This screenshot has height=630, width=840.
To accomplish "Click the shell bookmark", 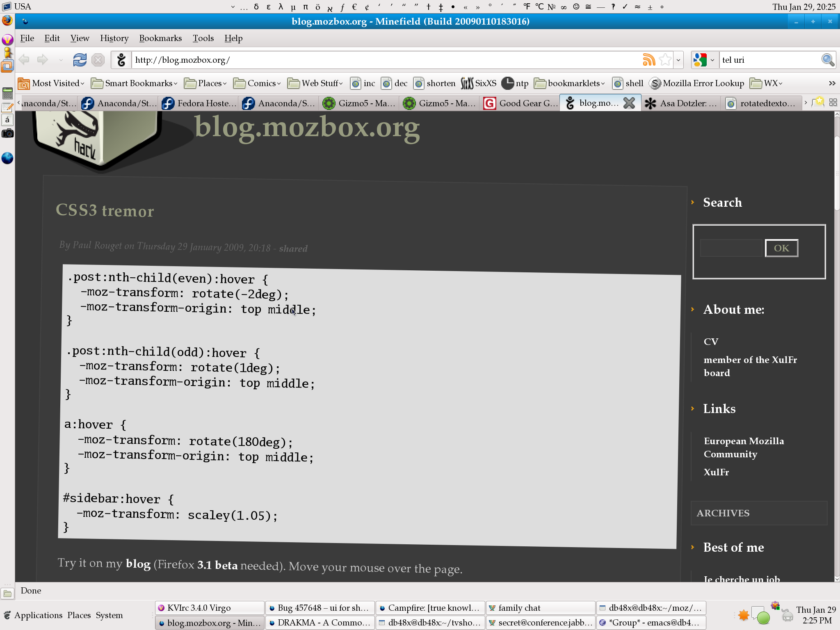I will [x=628, y=83].
